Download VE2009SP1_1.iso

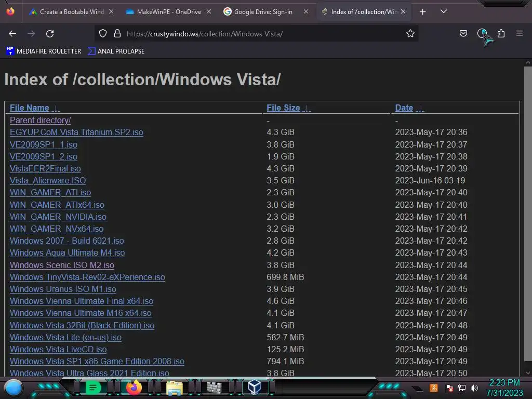click(44, 144)
